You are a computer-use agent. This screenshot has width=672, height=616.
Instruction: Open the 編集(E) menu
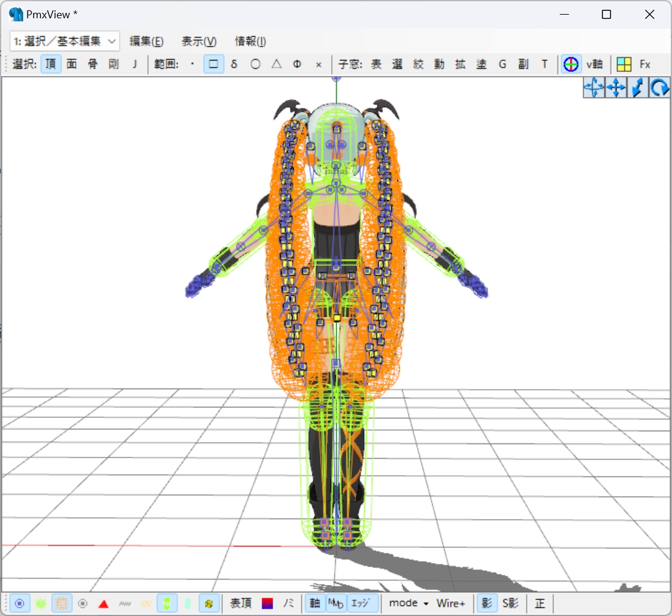tap(146, 41)
